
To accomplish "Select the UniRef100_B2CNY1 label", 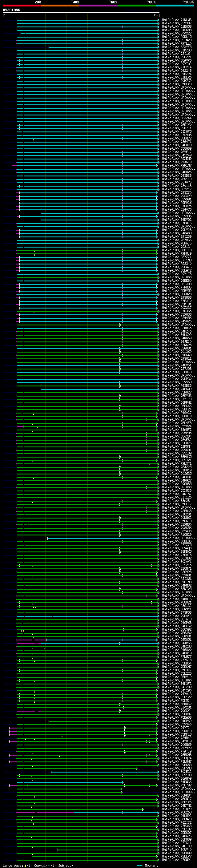I will click(177, 569).
